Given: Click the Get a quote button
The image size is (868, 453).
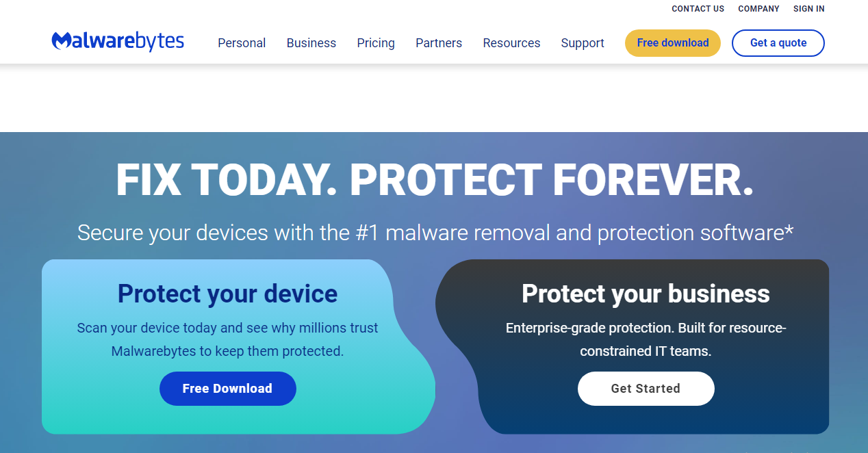Looking at the screenshot, I should 778,43.
